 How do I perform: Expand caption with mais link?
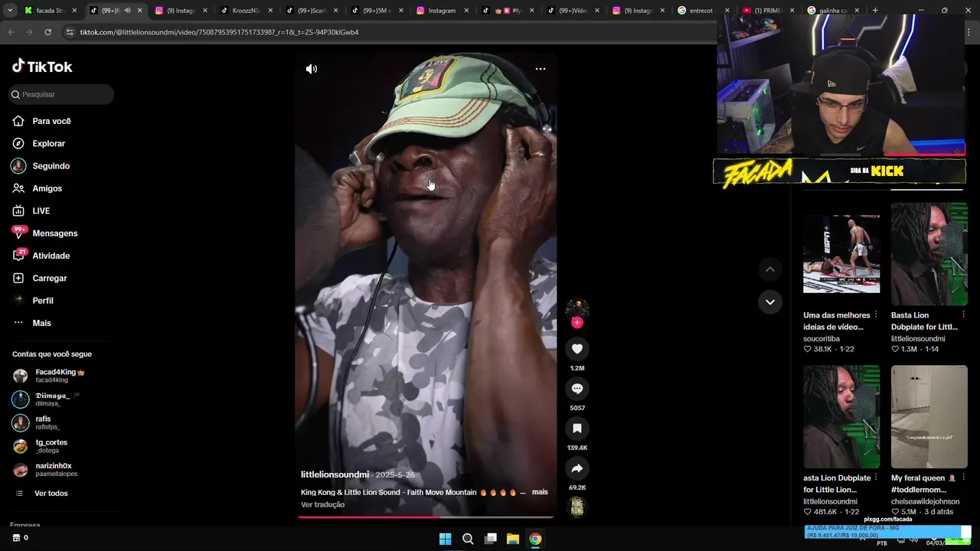pyautogui.click(x=540, y=492)
